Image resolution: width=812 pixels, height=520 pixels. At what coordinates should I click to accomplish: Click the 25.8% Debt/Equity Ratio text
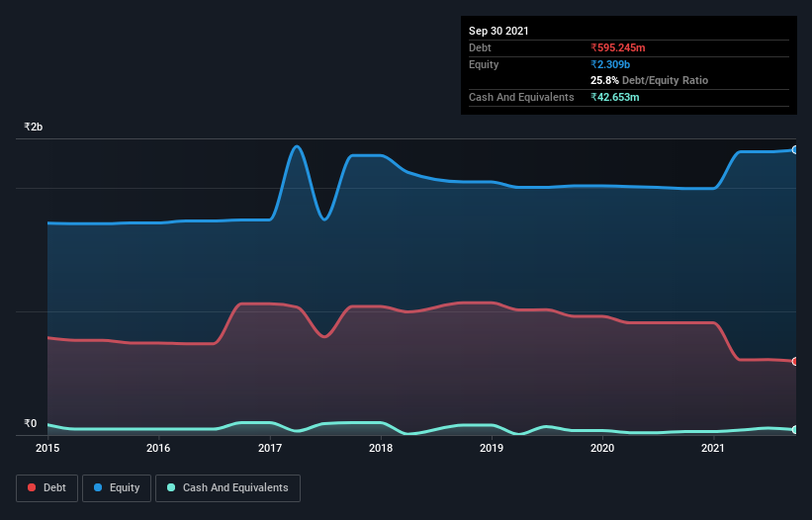pyautogui.click(x=650, y=80)
